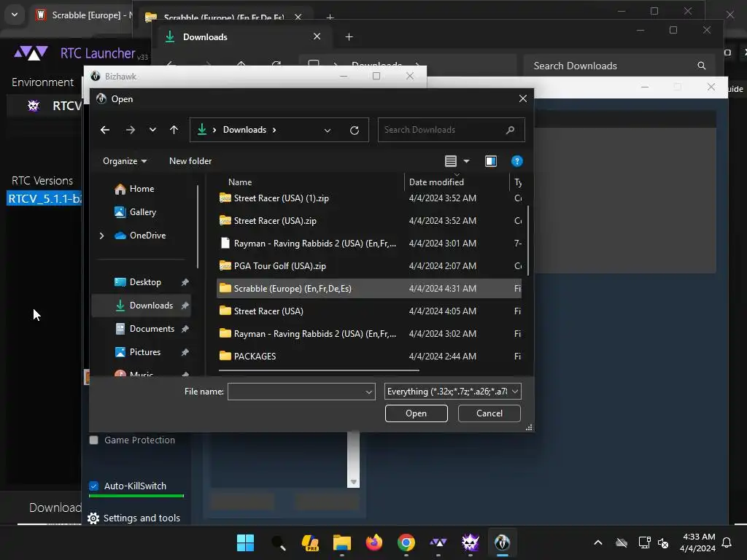This screenshot has height=560, width=747.
Task: Switch to Bizhawk taskbar icon
Action: pos(502,542)
